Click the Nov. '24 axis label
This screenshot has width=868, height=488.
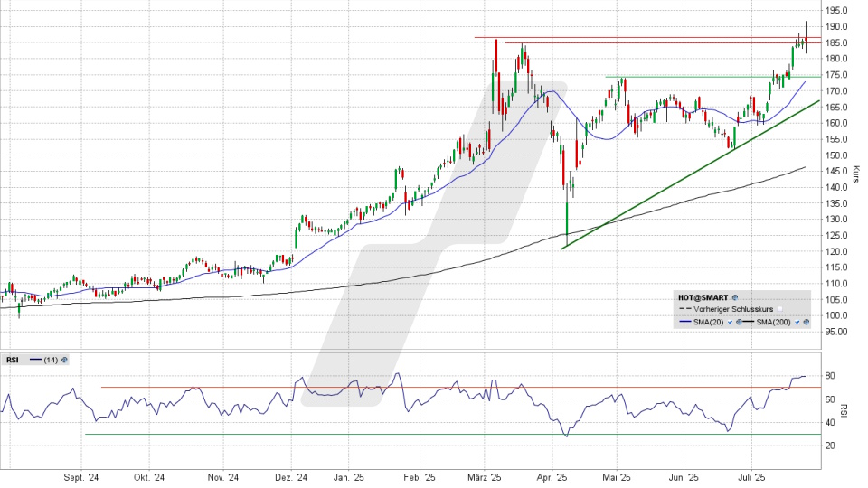(x=222, y=478)
